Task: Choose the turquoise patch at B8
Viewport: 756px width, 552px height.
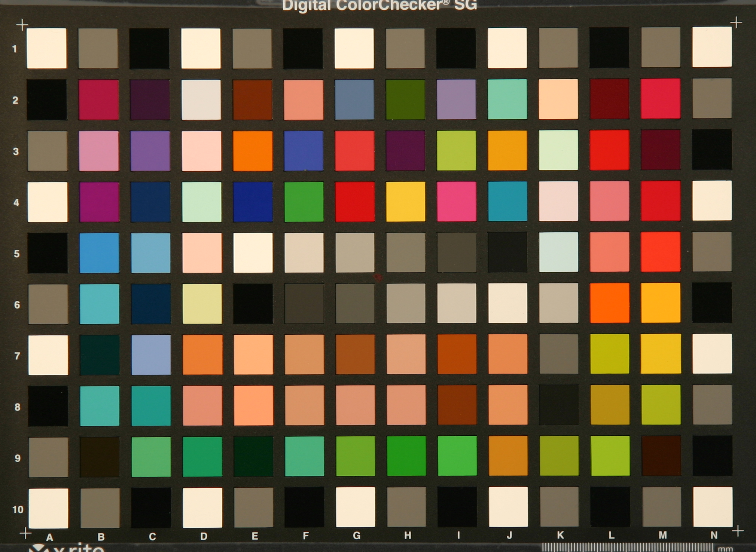Action: (100, 406)
